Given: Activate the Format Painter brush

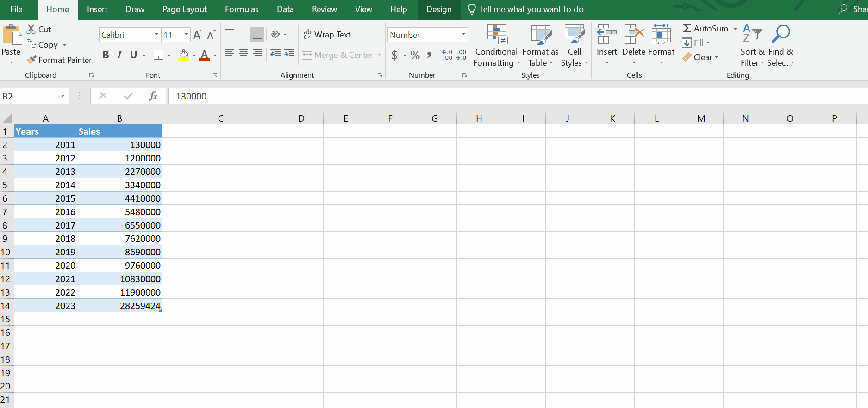Looking at the screenshot, I should tap(31, 60).
